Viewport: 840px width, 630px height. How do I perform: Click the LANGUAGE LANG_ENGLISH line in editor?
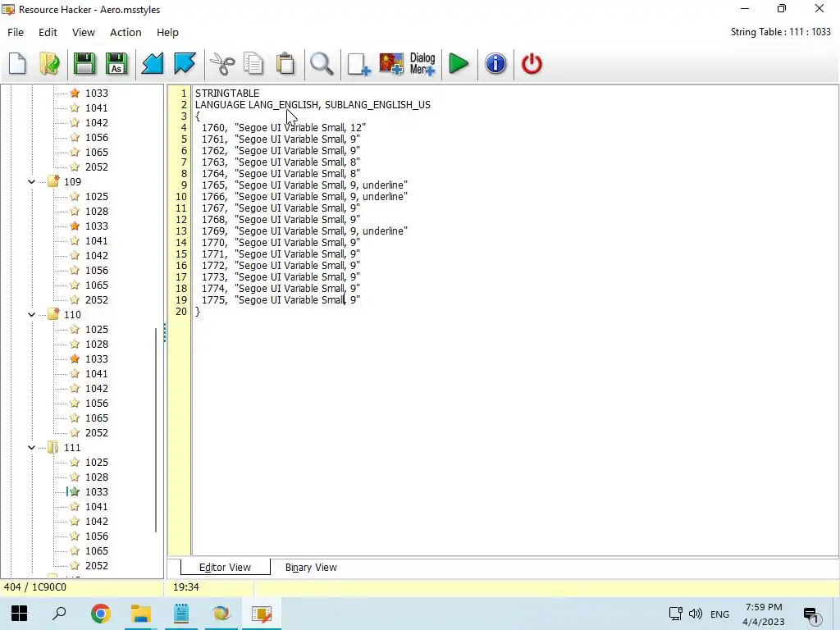[x=313, y=104]
